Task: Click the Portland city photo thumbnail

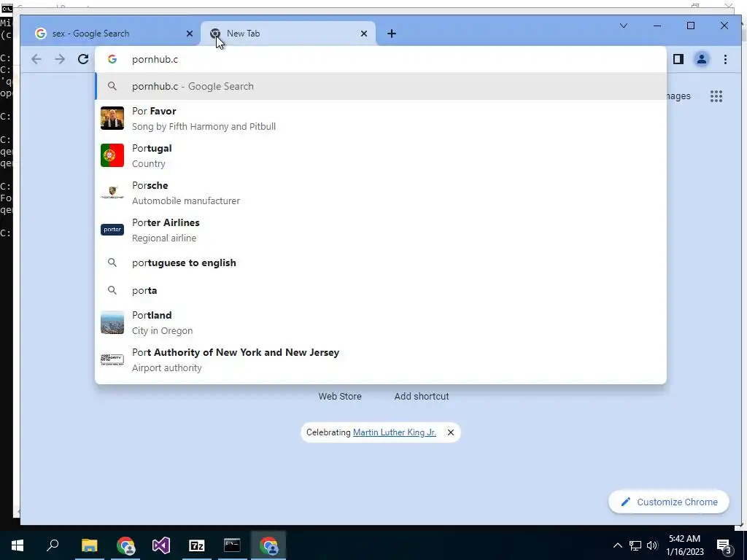Action: 112,322
